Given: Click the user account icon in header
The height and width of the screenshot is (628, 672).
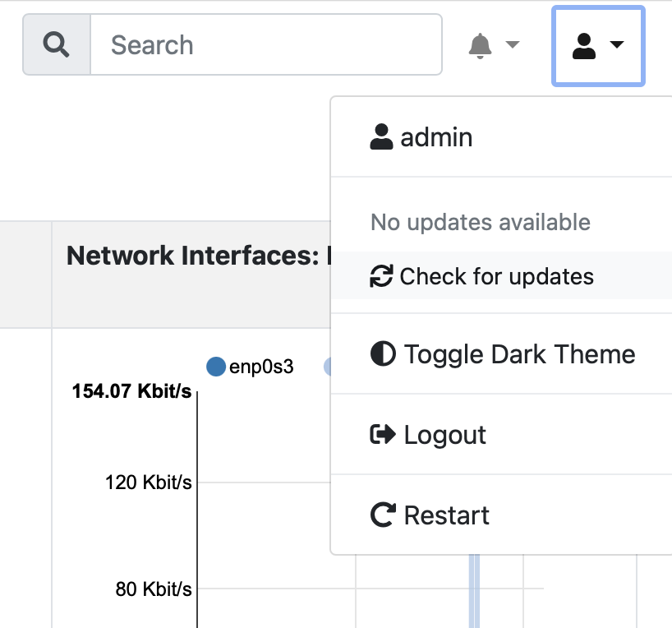Looking at the screenshot, I should [x=584, y=46].
